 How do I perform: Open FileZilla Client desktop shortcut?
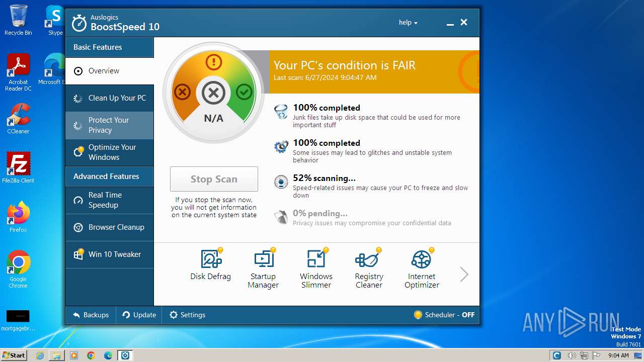18,168
